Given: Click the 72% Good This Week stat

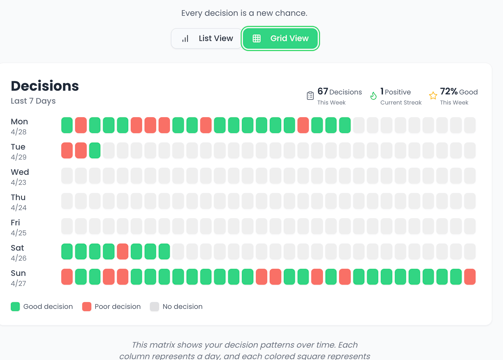Looking at the screenshot, I should point(454,96).
